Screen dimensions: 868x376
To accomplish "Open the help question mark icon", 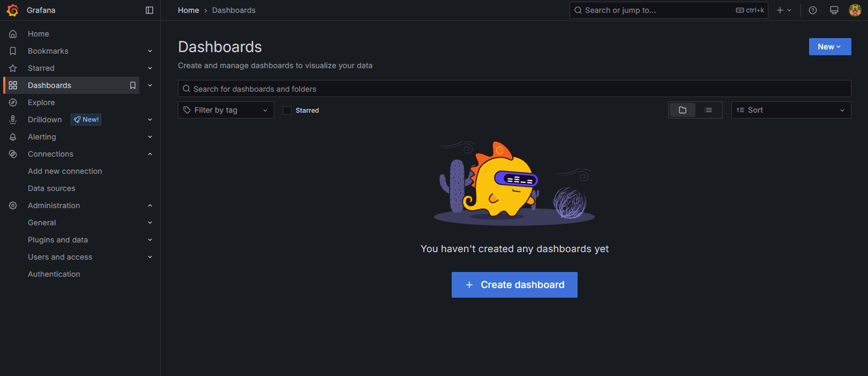I will 813,10.
